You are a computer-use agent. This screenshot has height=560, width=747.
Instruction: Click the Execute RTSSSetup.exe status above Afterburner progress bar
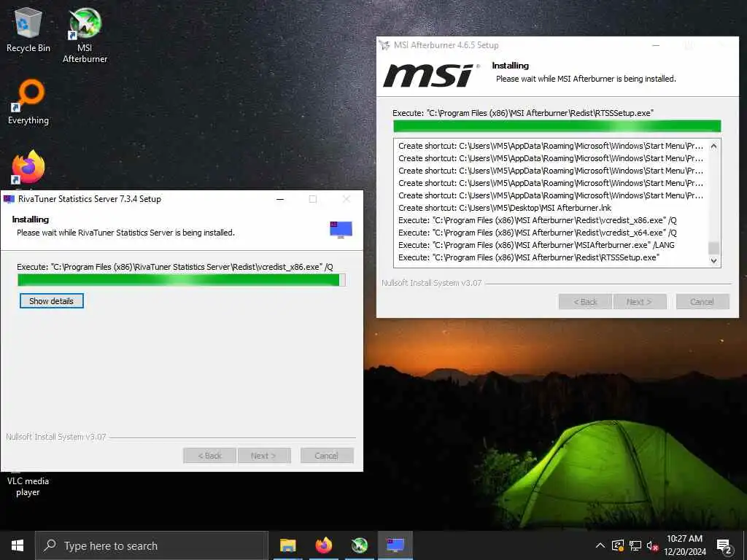(x=523, y=113)
